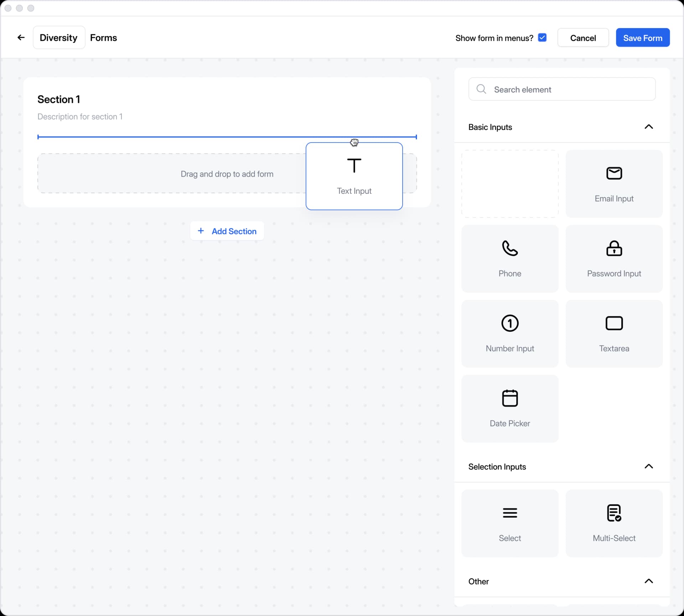Select the Password Input element
Viewport: 684px width, 616px height.
tap(614, 259)
